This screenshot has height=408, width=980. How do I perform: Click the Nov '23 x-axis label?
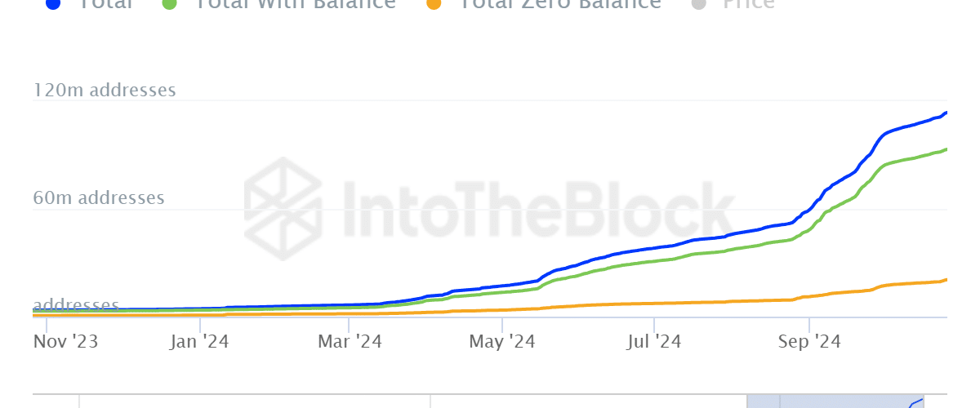pos(66,342)
